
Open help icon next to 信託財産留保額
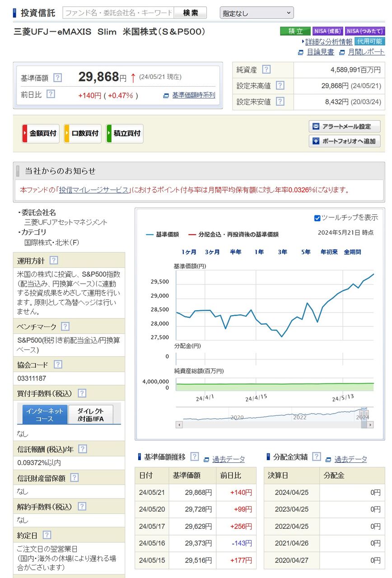[x=75, y=477]
